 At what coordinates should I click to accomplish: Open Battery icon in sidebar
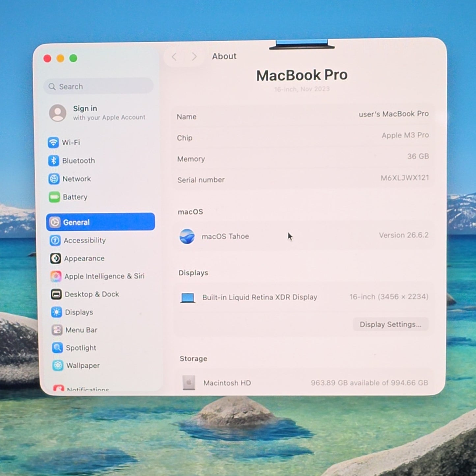click(54, 197)
